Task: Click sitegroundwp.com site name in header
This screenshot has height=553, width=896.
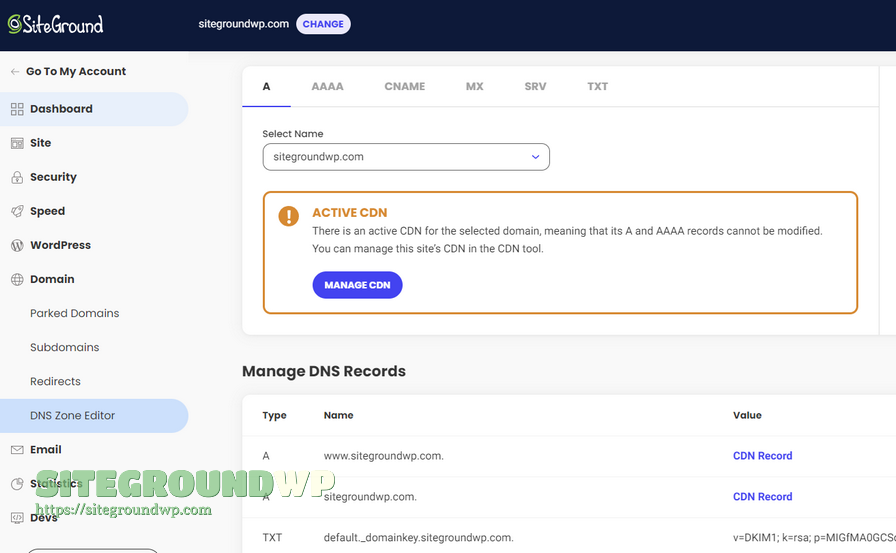Action: [243, 24]
